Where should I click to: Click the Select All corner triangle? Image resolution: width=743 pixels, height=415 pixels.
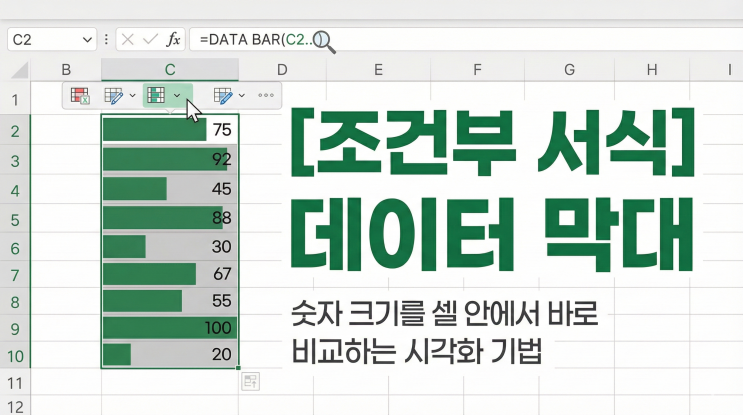pyautogui.click(x=19, y=71)
